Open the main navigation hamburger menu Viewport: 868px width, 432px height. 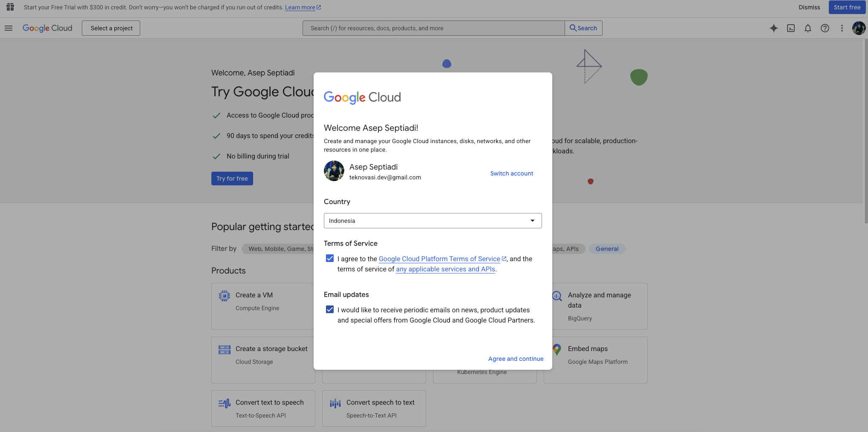point(9,28)
